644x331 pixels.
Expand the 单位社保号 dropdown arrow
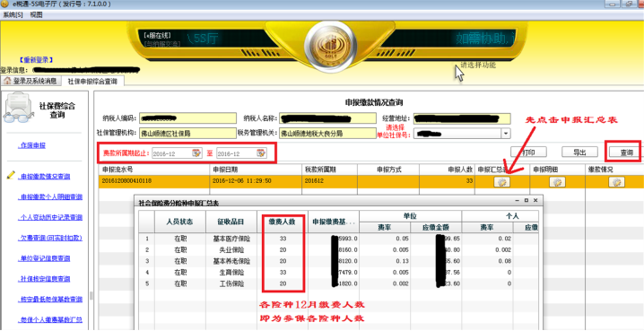[506, 134]
